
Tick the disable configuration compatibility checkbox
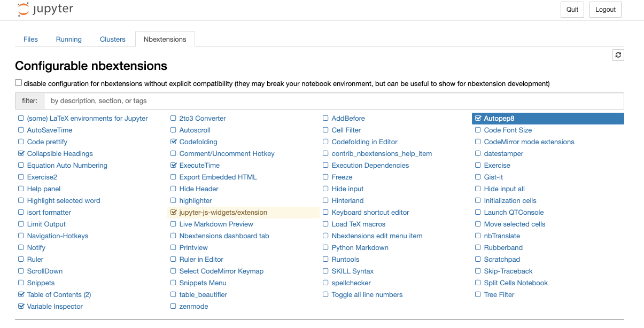click(19, 83)
